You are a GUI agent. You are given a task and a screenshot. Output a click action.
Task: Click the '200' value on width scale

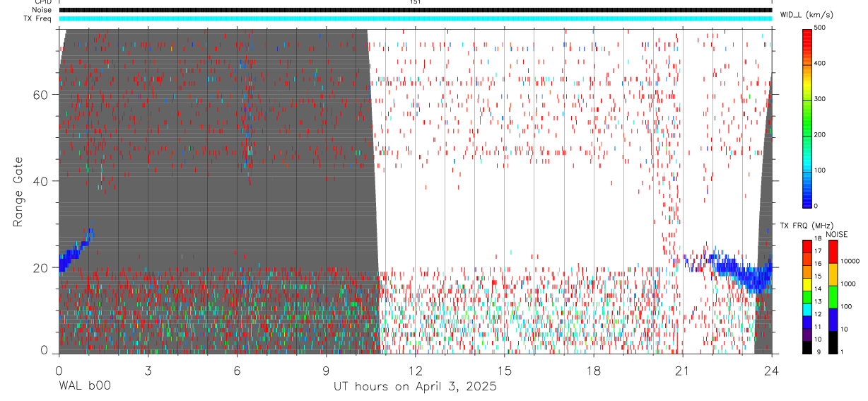click(820, 134)
